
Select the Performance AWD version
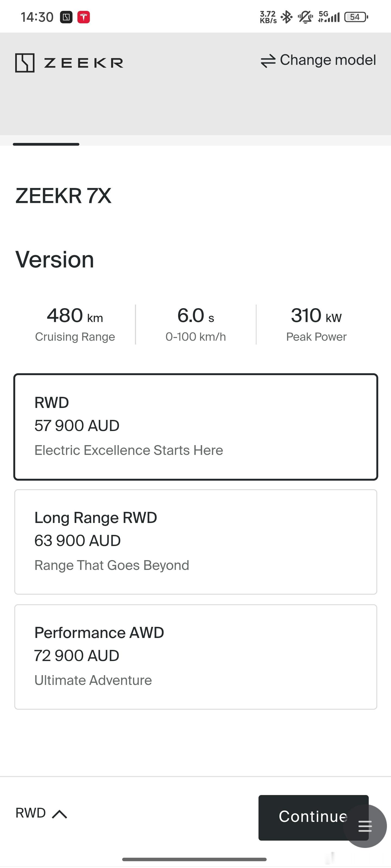196,657
